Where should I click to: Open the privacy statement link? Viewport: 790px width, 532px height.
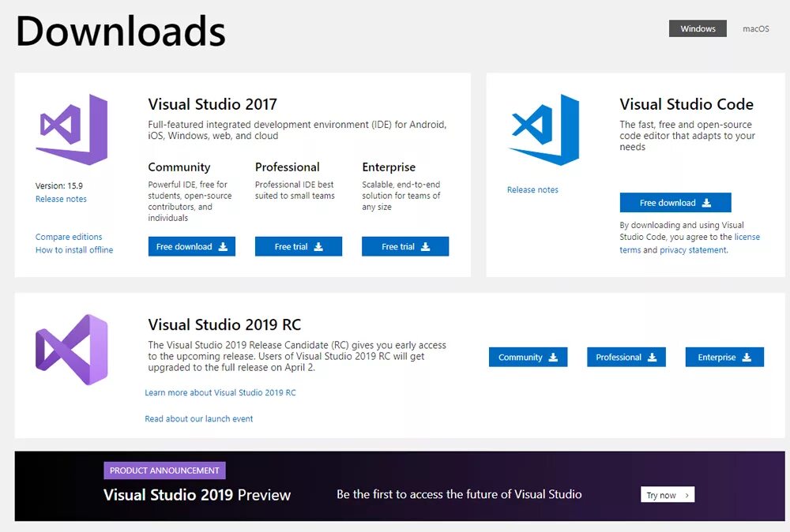[694, 250]
